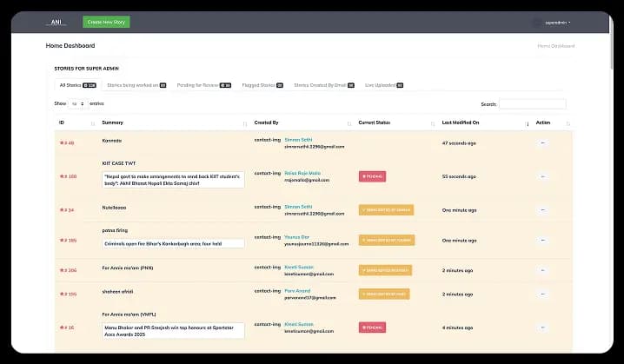Viewport: 624px width, 364px height.
Task: Open the action menu for Nutellaaaa story
Action: [543, 209]
